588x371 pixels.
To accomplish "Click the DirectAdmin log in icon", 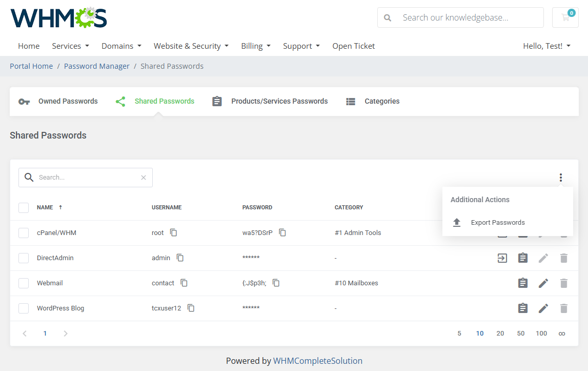I will [x=502, y=258].
